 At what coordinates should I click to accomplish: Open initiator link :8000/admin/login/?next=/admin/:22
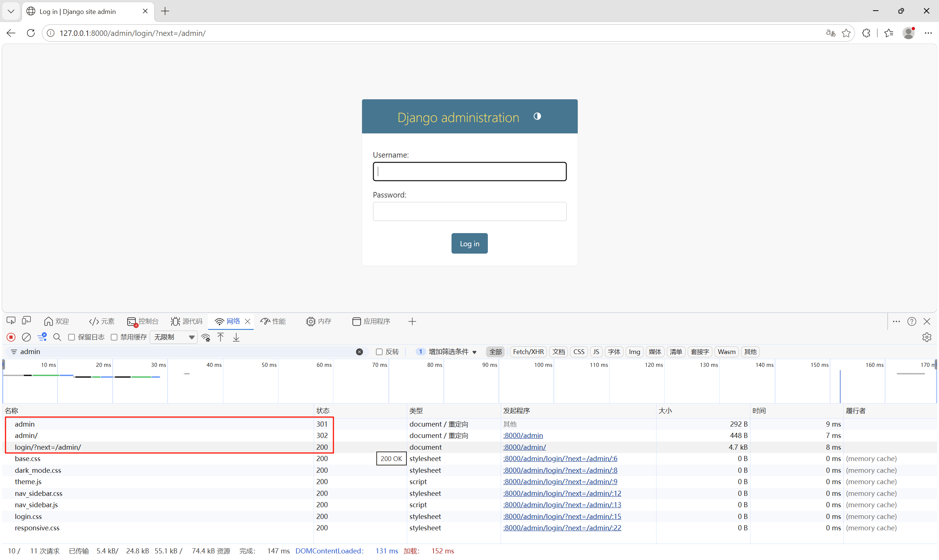pos(562,527)
